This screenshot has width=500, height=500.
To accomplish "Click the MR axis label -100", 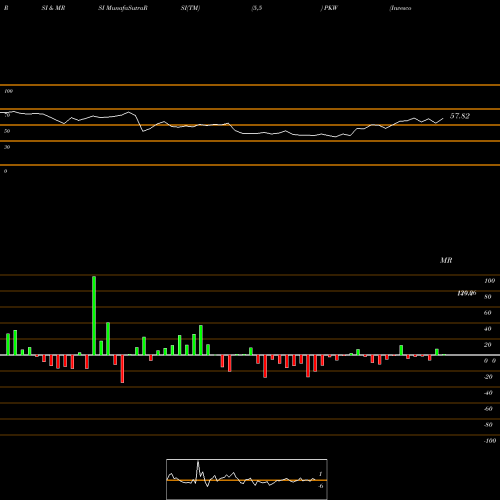I will pyautogui.click(x=490, y=441).
